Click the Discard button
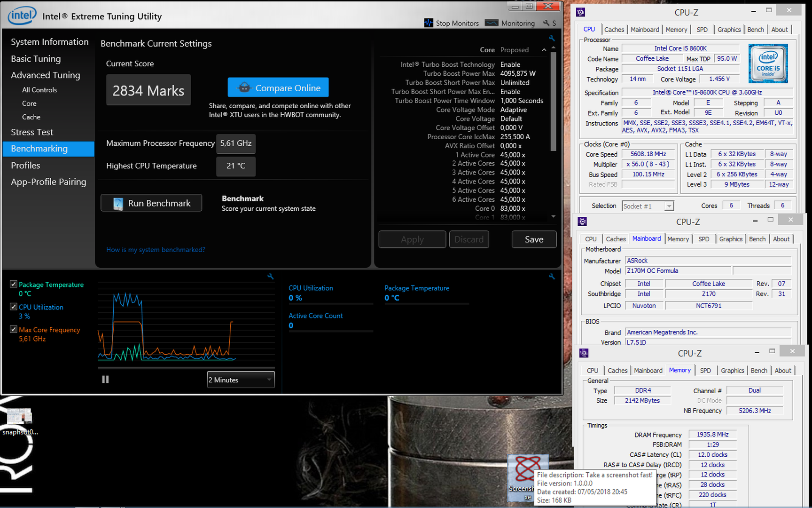This screenshot has width=812, height=508. tap(469, 239)
